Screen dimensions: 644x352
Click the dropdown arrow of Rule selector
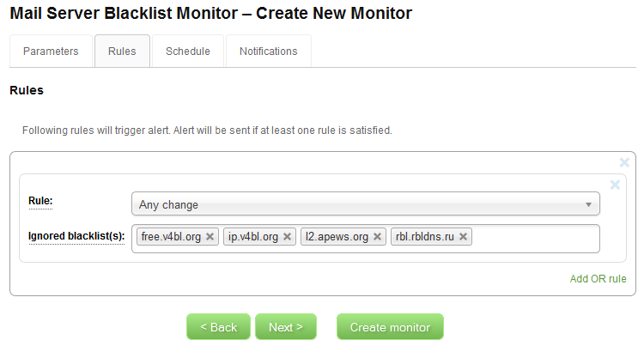coord(588,204)
